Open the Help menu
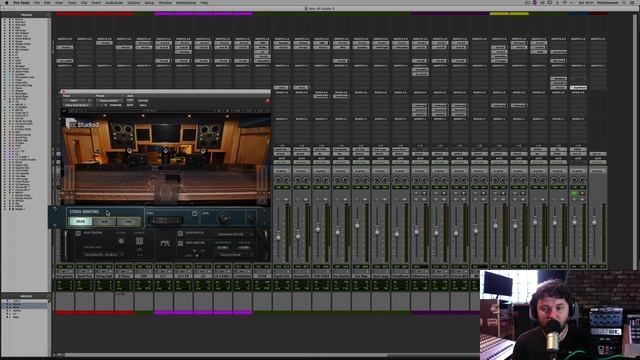Screen dimensions: 640x360 [x=204, y=2]
